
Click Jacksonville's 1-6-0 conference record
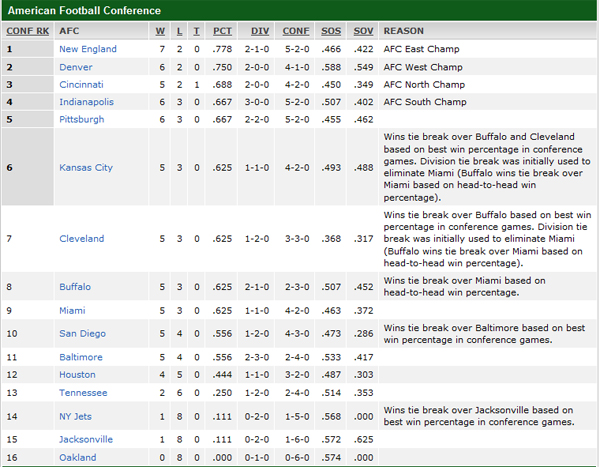tap(297, 439)
